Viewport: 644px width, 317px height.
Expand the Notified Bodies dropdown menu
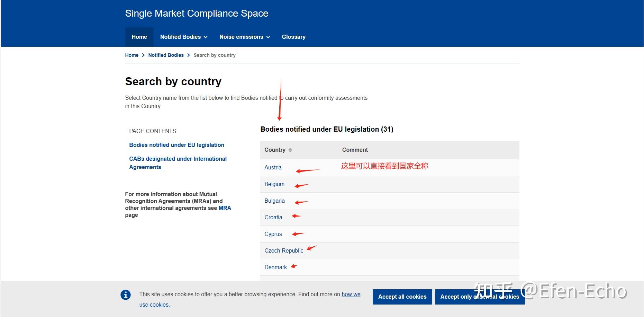point(183,37)
